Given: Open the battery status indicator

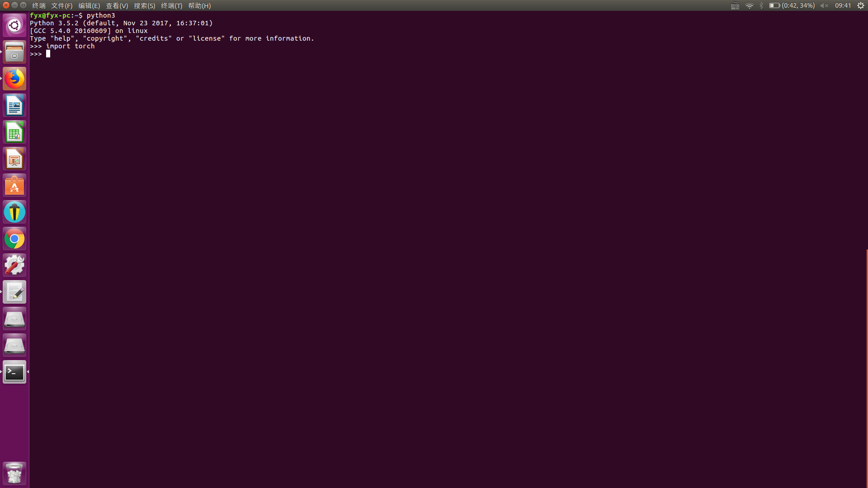Looking at the screenshot, I should pyautogui.click(x=792, y=5).
